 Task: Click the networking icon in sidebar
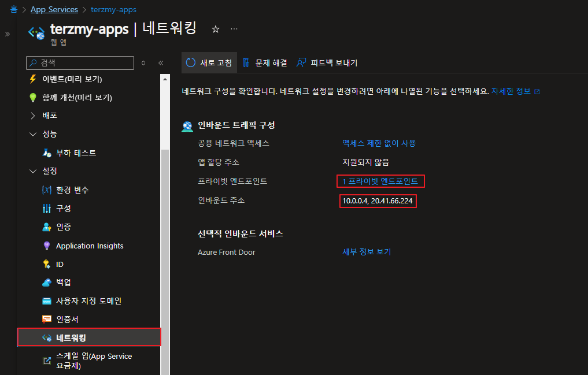pos(46,338)
